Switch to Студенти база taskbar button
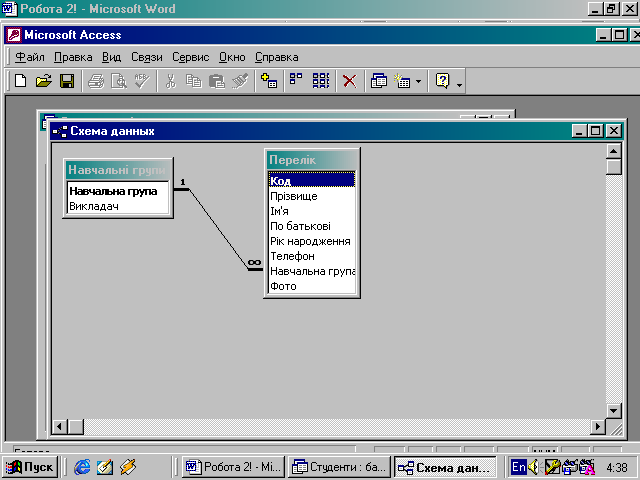Image resolution: width=640 pixels, height=480 pixels. pos(340,467)
